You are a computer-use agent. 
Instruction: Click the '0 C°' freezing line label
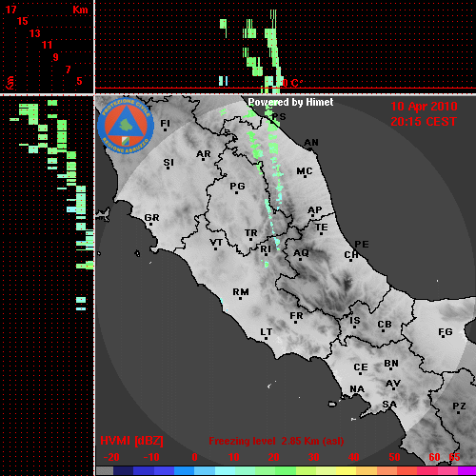[292, 84]
